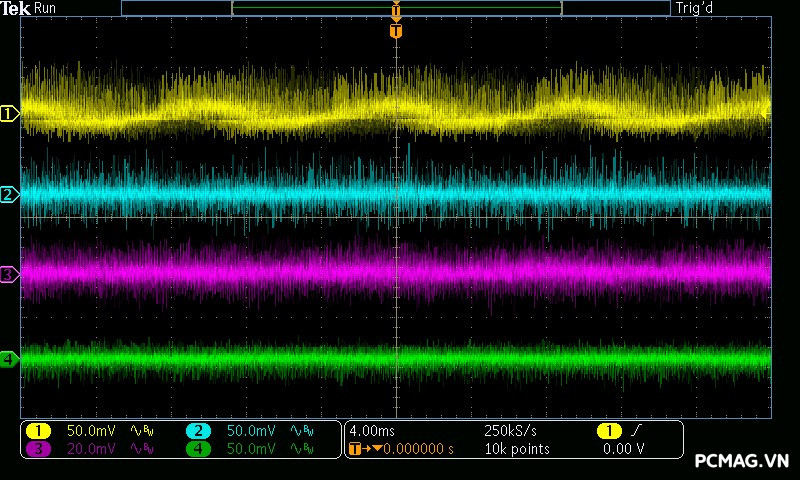Image resolution: width=800 pixels, height=480 pixels.
Task: Click the 4.00ms horizontal timebase readout
Action: coord(372,430)
